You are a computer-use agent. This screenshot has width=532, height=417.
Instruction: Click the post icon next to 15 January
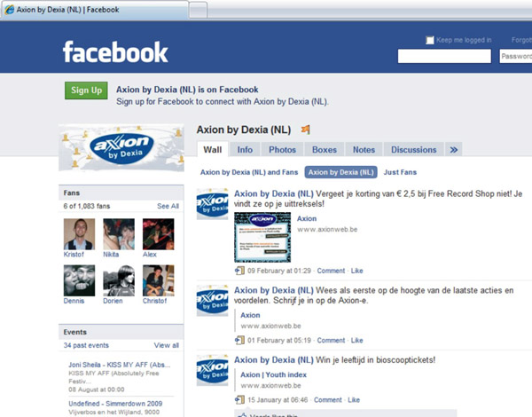(239, 399)
